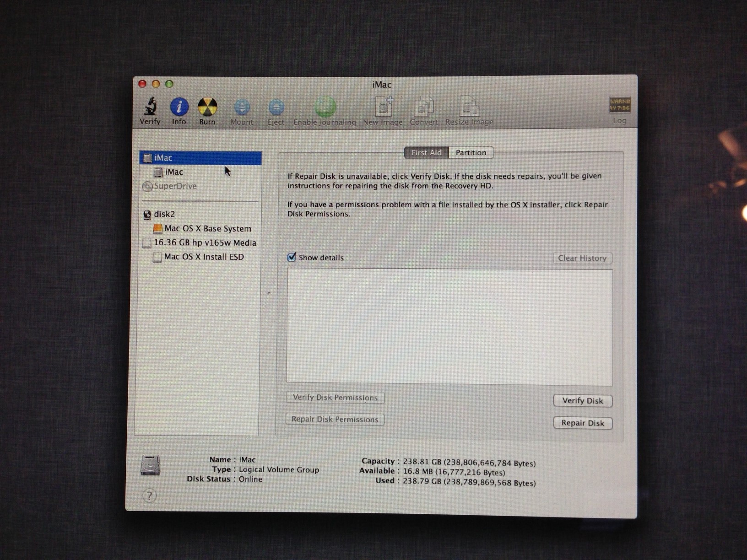
Task: Minimize the window with the yellow button
Action: [156, 84]
